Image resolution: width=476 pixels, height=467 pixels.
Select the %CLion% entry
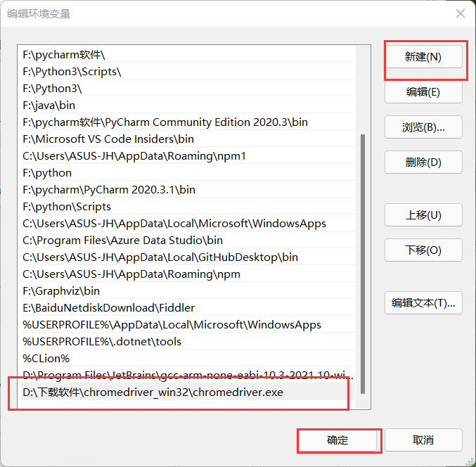(186, 358)
